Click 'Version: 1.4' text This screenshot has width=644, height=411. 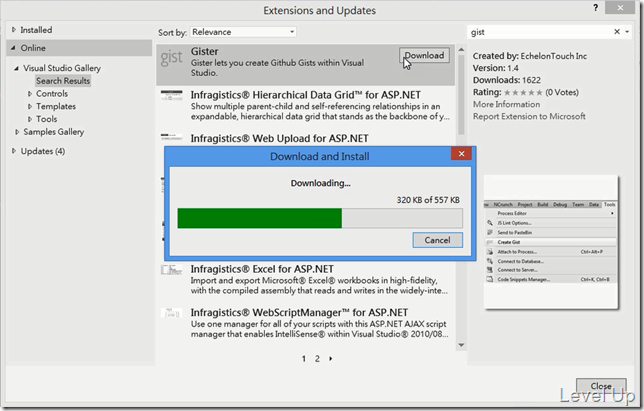[x=495, y=68]
